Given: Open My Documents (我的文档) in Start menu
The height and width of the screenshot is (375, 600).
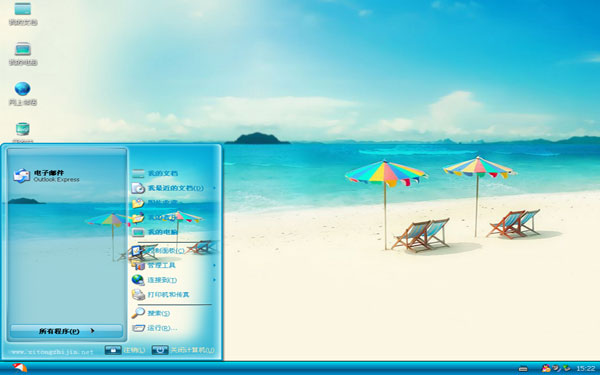Looking at the screenshot, I should coord(155,173).
